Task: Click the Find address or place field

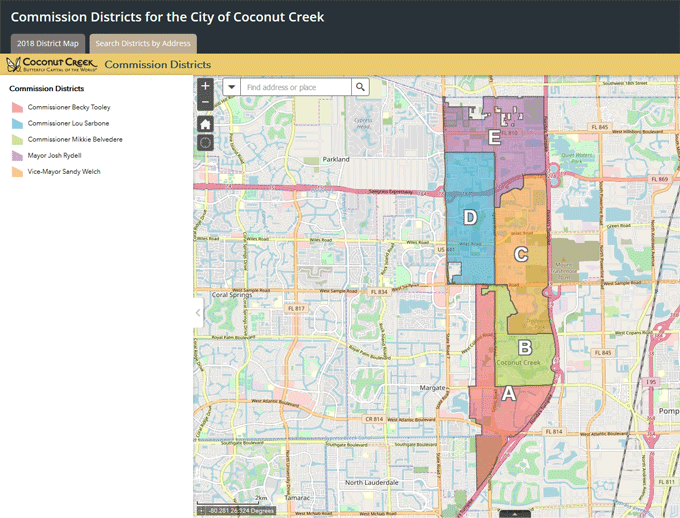Action: click(296, 88)
